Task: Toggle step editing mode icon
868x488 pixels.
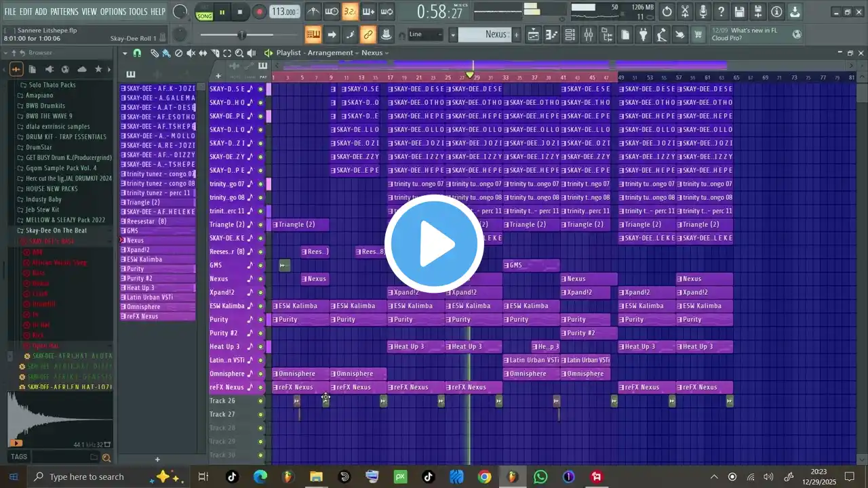Action: [350, 35]
